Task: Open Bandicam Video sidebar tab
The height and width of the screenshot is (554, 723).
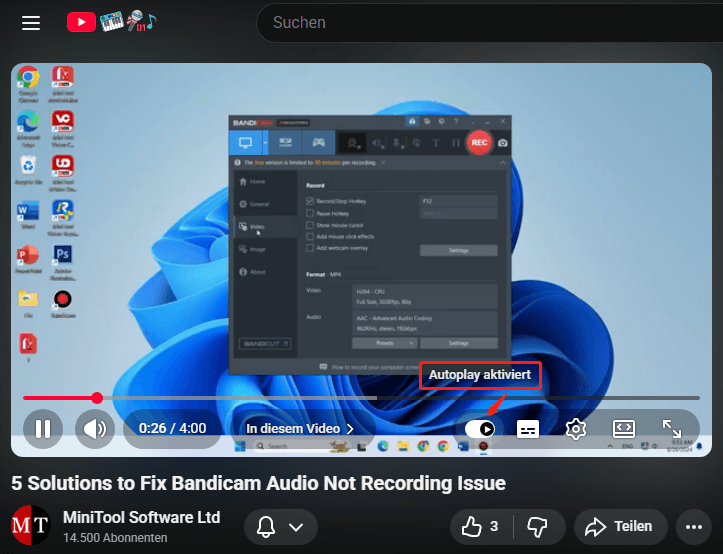Action: point(265,226)
